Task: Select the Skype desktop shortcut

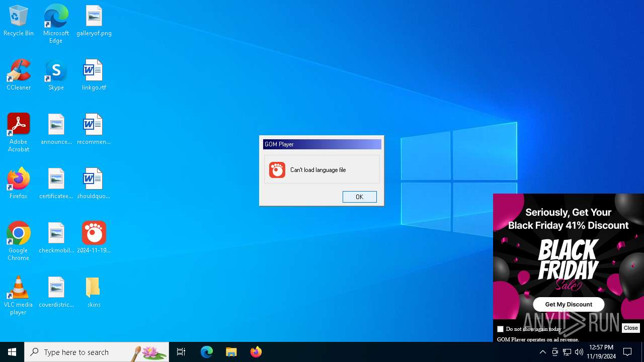Action: tap(56, 75)
